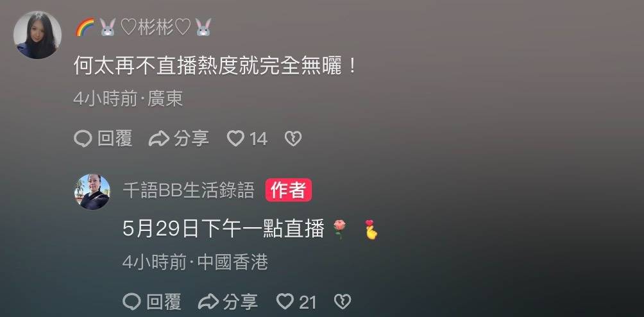Tap the share arrow icon under 彬彬's comment

159,139
